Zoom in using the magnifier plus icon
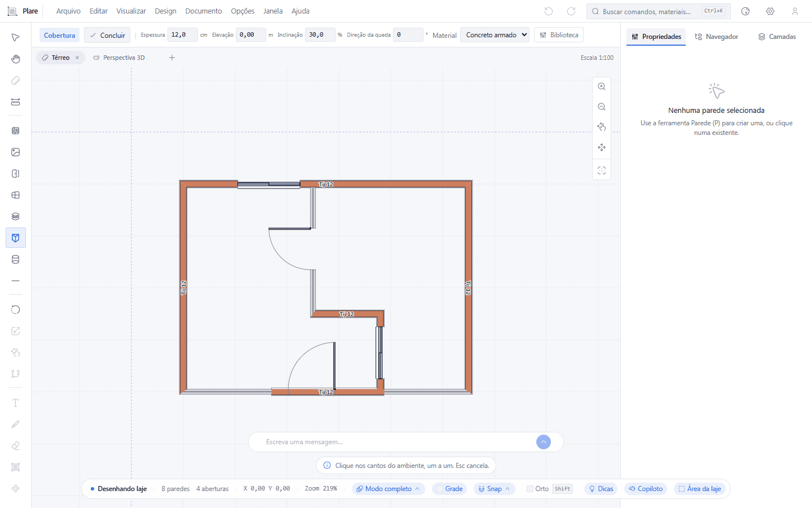Screen dimensions: 812x508 602,86
